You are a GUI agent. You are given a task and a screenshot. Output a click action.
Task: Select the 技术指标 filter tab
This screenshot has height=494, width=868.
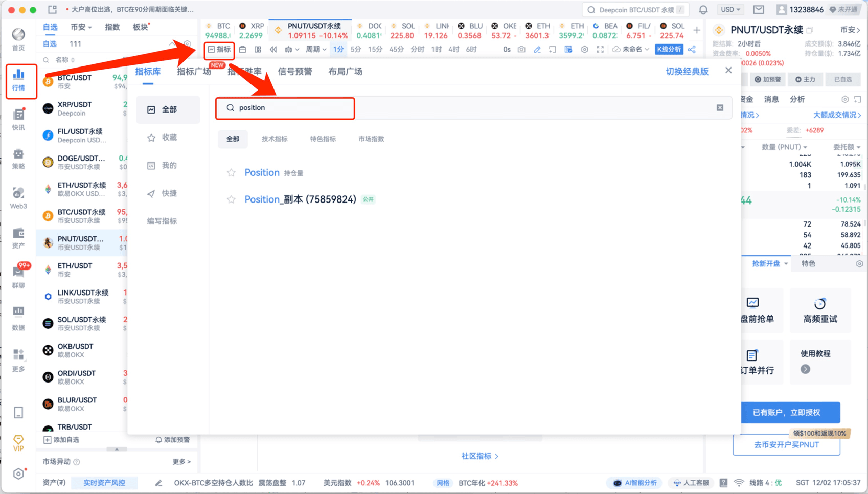(x=275, y=139)
